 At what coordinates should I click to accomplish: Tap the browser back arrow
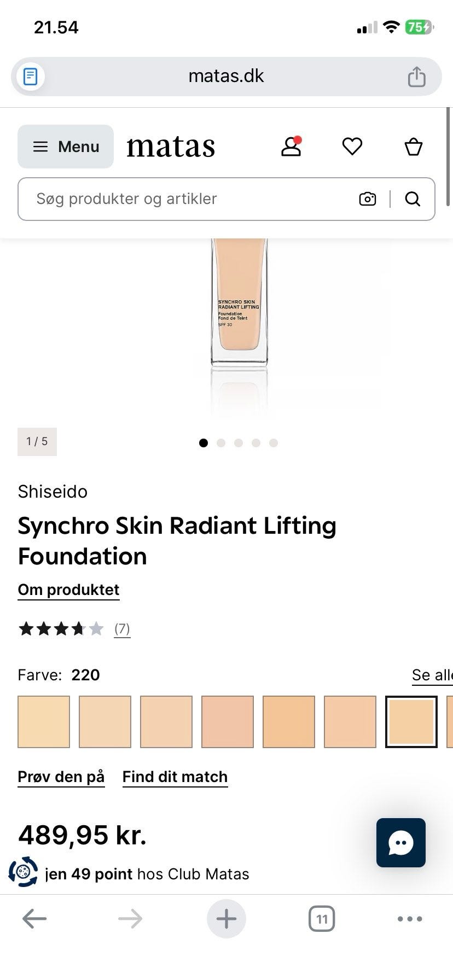coord(34,919)
